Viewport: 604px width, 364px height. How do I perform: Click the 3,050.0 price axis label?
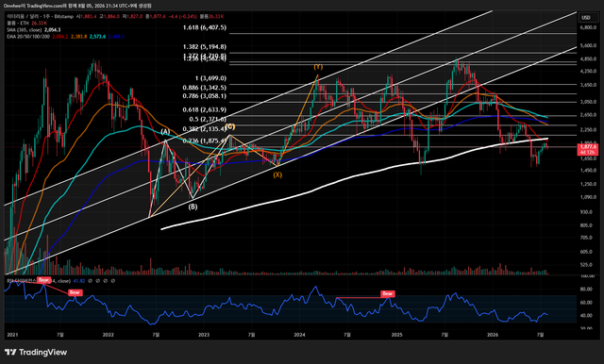[x=588, y=102]
